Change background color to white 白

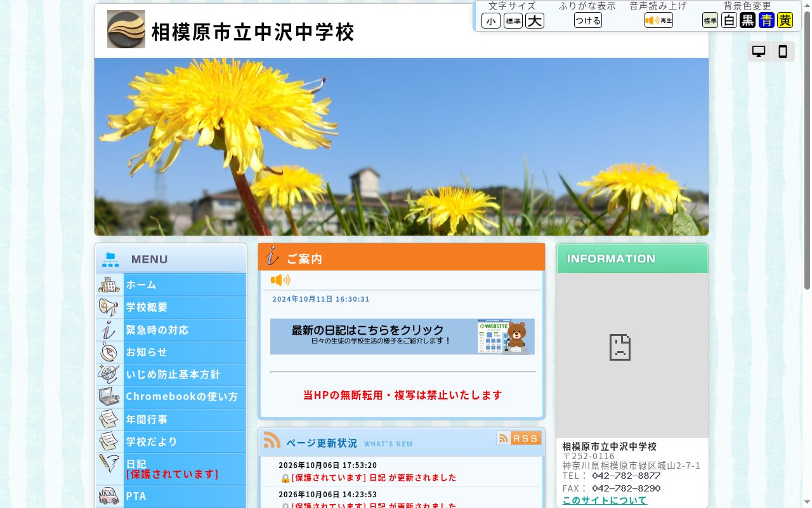(x=729, y=20)
